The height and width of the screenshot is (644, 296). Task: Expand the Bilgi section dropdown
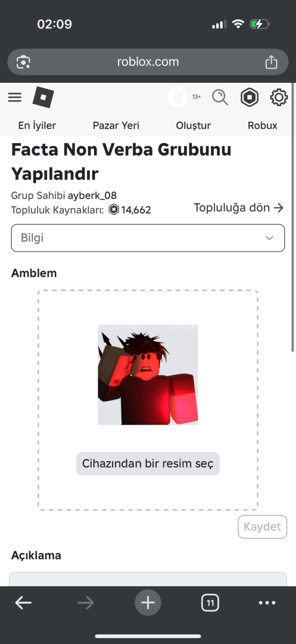[148, 238]
